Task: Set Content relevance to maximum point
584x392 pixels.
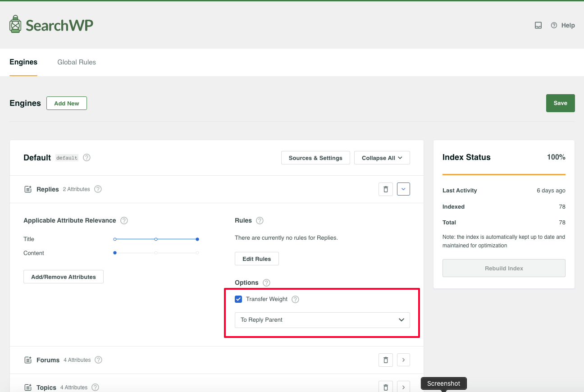Action: coord(197,253)
